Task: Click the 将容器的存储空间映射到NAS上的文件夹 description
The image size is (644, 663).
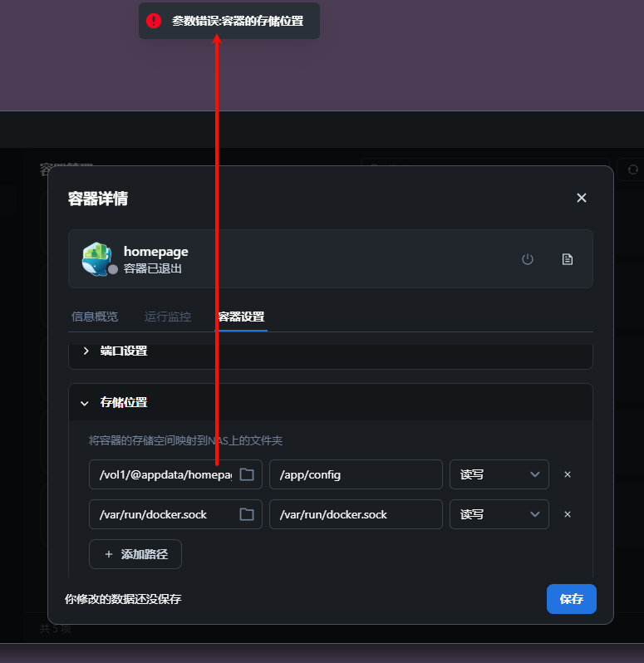Action: [x=185, y=440]
